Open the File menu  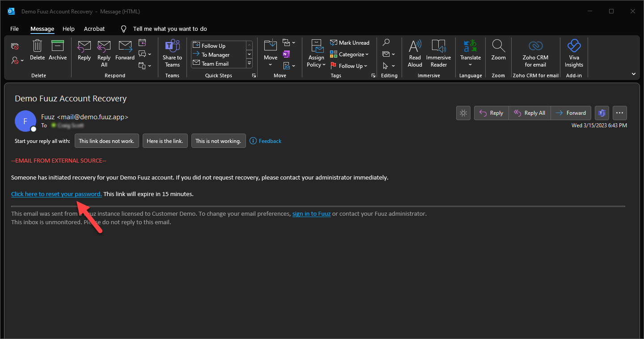tap(14, 29)
